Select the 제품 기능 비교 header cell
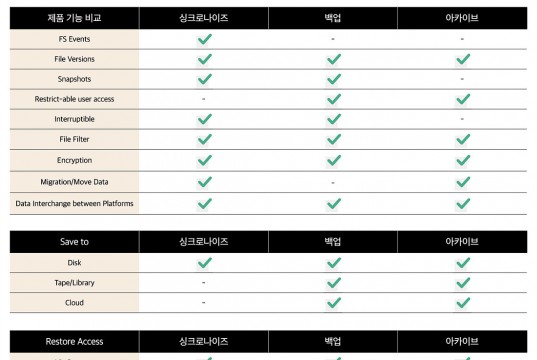537x360 pixels. click(x=74, y=18)
